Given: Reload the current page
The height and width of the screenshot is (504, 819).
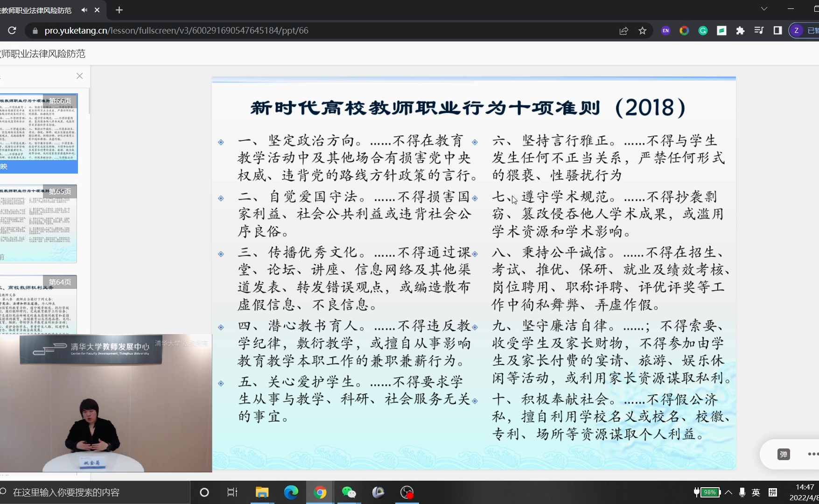Looking at the screenshot, I should 12,30.
